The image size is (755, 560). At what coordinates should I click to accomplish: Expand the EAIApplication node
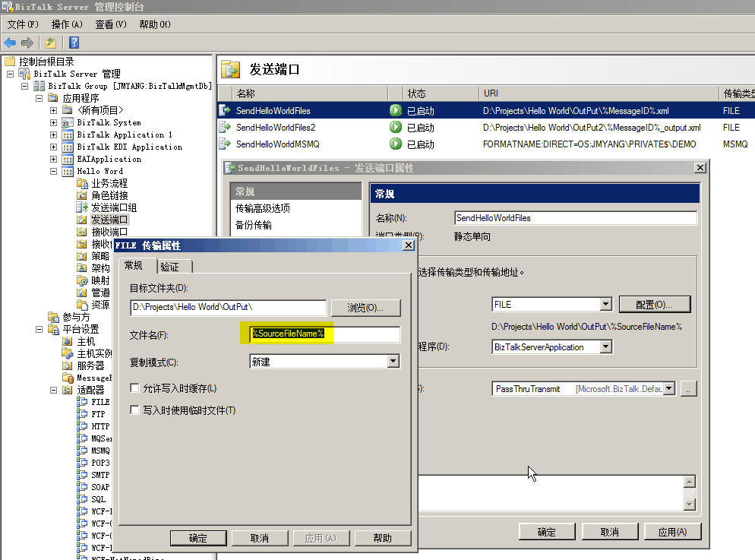point(53,159)
